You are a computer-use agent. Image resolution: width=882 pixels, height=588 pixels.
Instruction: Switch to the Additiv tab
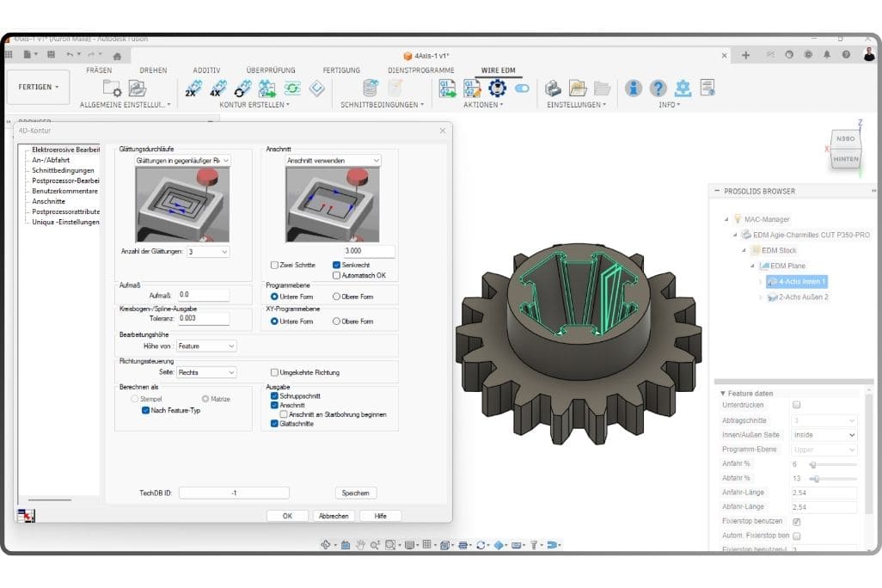coord(206,70)
